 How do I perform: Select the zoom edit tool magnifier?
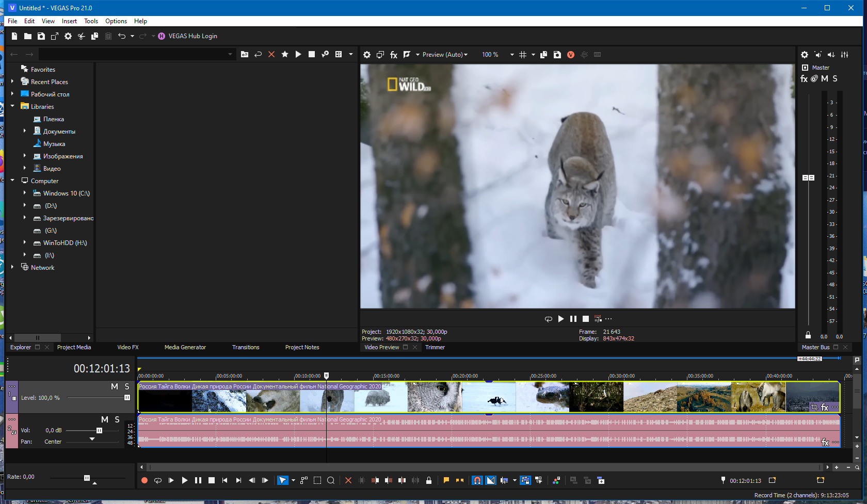(x=331, y=480)
